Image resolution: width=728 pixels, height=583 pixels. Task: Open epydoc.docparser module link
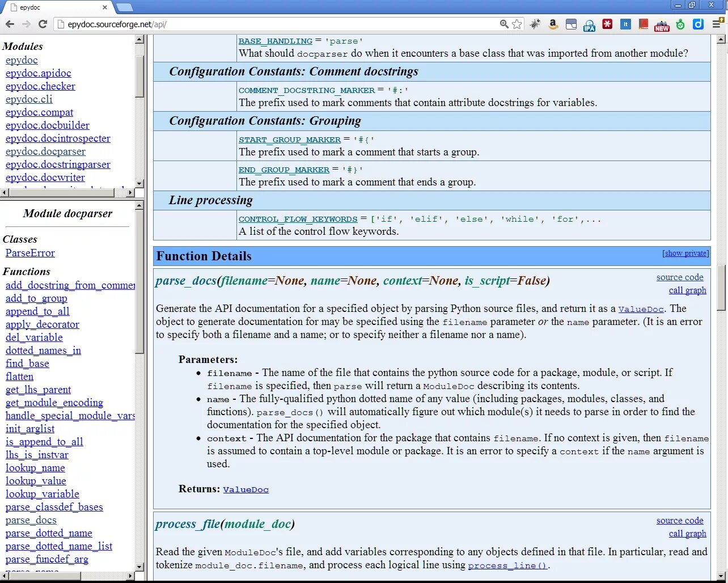coord(45,151)
